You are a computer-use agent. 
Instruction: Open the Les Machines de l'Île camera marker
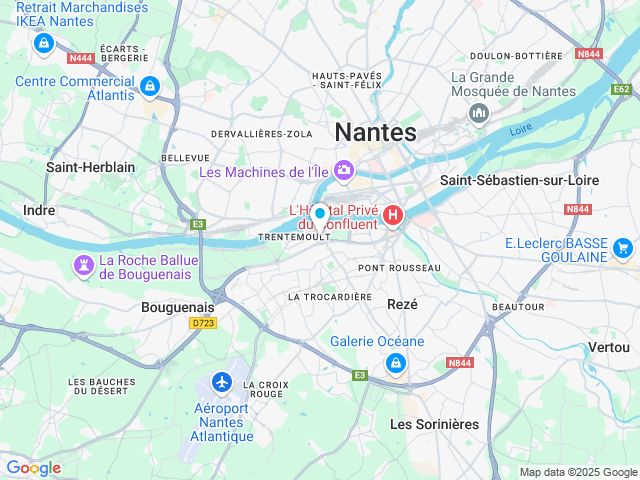coord(344,170)
